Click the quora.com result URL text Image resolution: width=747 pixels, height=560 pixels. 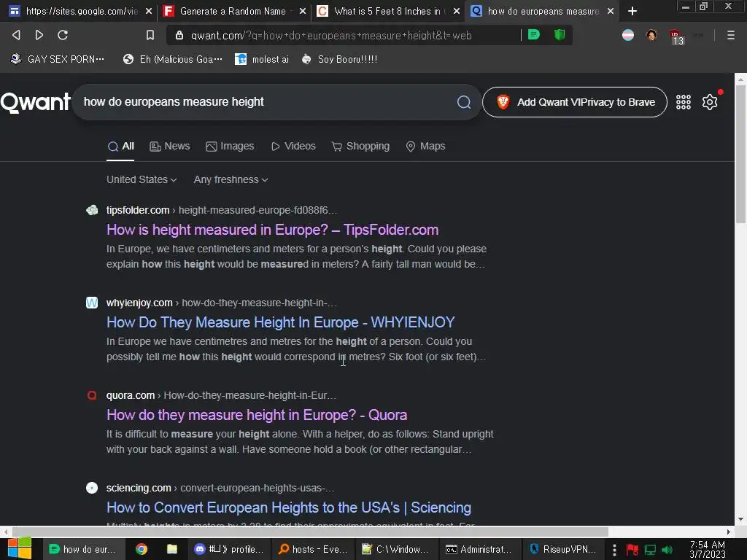tap(221, 395)
